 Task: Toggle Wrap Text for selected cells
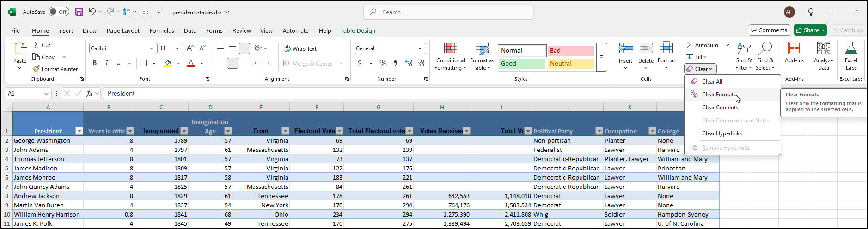coord(300,48)
